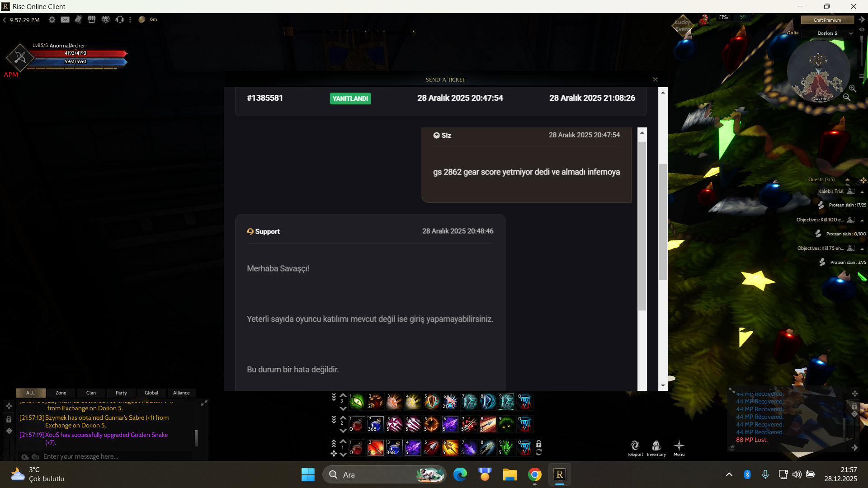Image resolution: width=868 pixels, height=488 pixels.
Task: Click the Quests panel move handle icon
Action: 863,180
